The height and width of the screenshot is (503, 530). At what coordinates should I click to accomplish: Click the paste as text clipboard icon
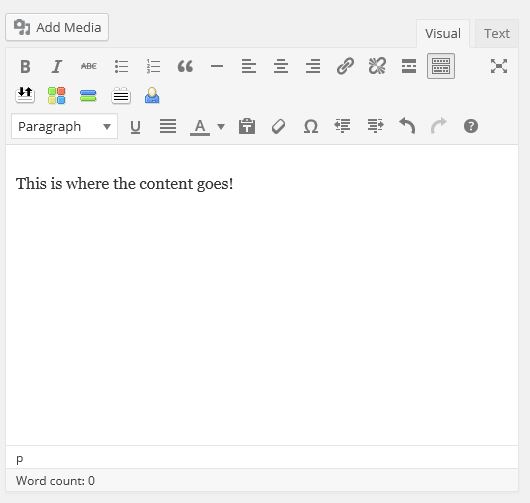[247, 126]
